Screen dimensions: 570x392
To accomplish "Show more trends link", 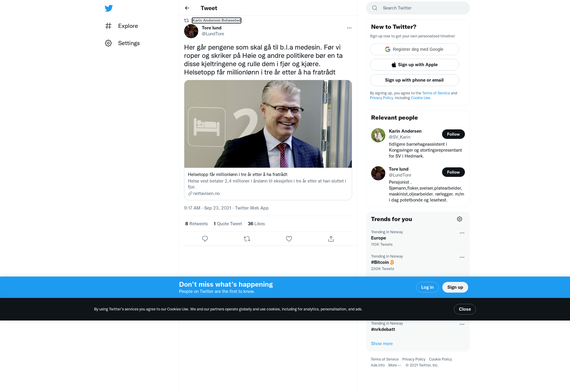I will tap(382, 344).
